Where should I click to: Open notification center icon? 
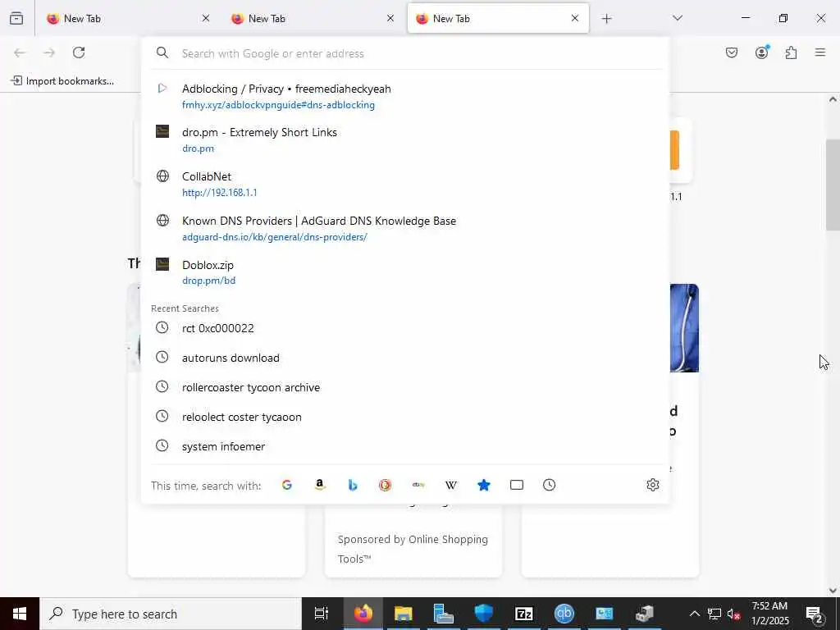point(815,614)
